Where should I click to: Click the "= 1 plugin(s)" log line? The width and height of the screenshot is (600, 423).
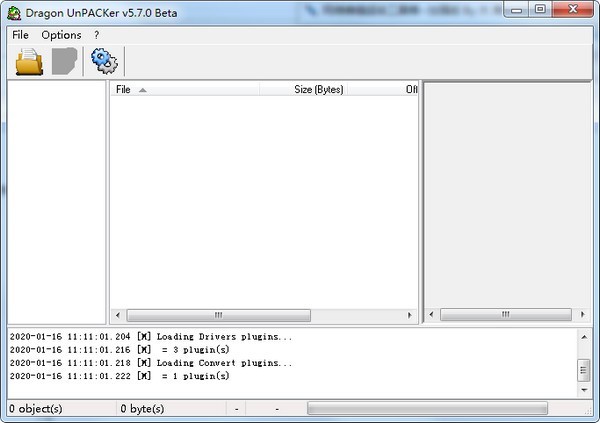tap(119, 376)
